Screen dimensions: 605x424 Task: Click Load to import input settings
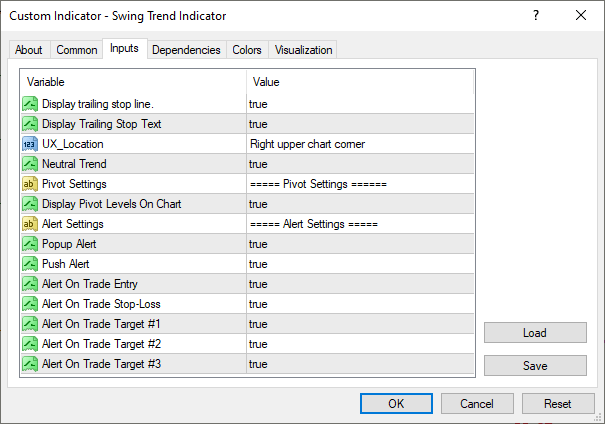pyautogui.click(x=535, y=333)
